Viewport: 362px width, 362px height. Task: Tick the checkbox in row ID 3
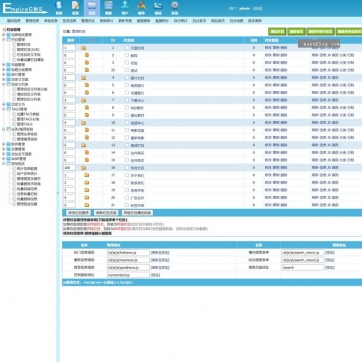tap(127, 62)
